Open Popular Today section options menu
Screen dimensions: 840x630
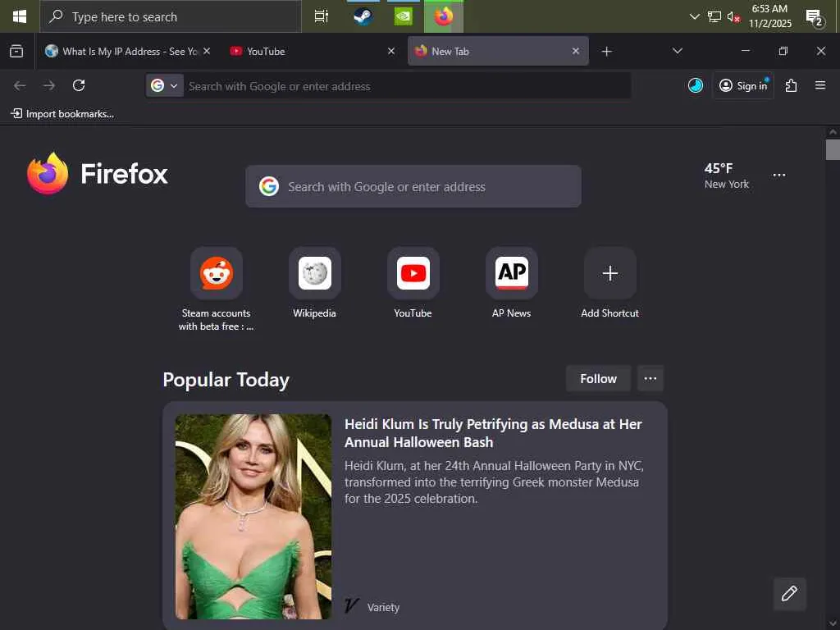(651, 379)
